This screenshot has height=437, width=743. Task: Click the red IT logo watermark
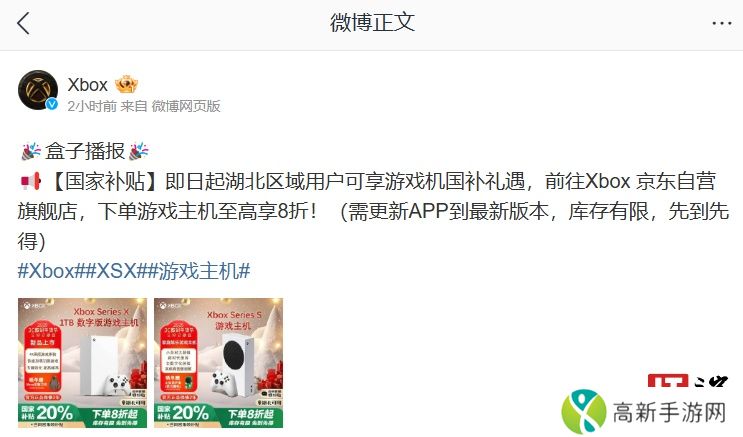coord(668,381)
